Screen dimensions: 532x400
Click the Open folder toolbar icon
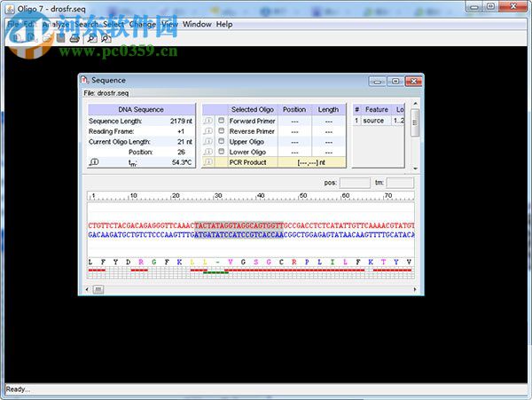[48, 38]
